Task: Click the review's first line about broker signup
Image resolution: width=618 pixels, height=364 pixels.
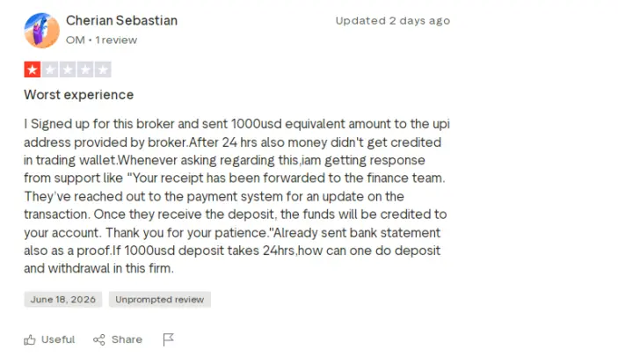Action: (236, 124)
